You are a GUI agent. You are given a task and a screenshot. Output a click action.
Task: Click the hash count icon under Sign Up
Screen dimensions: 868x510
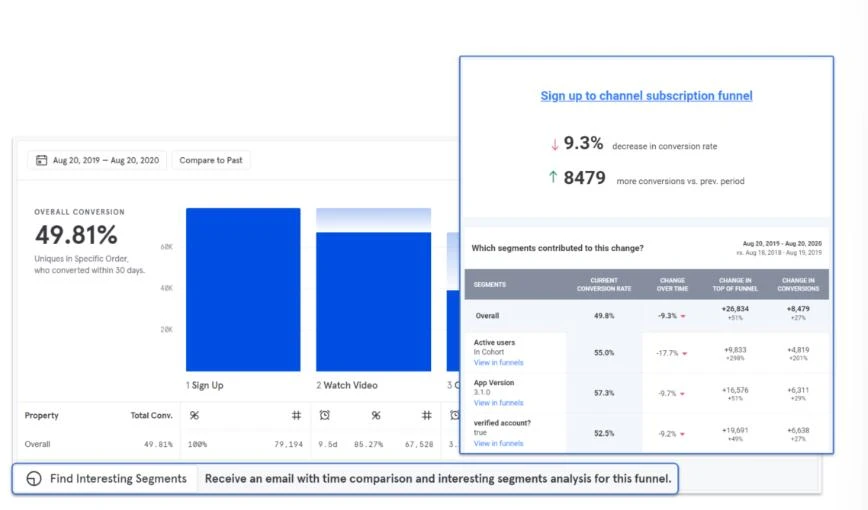(297, 415)
